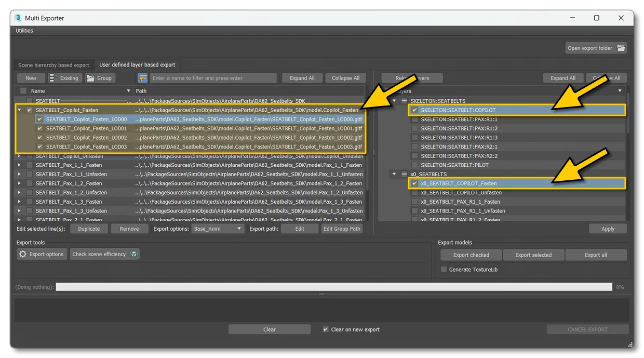Select the x0_SEATBELT_PAX_R1_1_Fasten layer row
This screenshot has height=358, width=644.
point(460,202)
